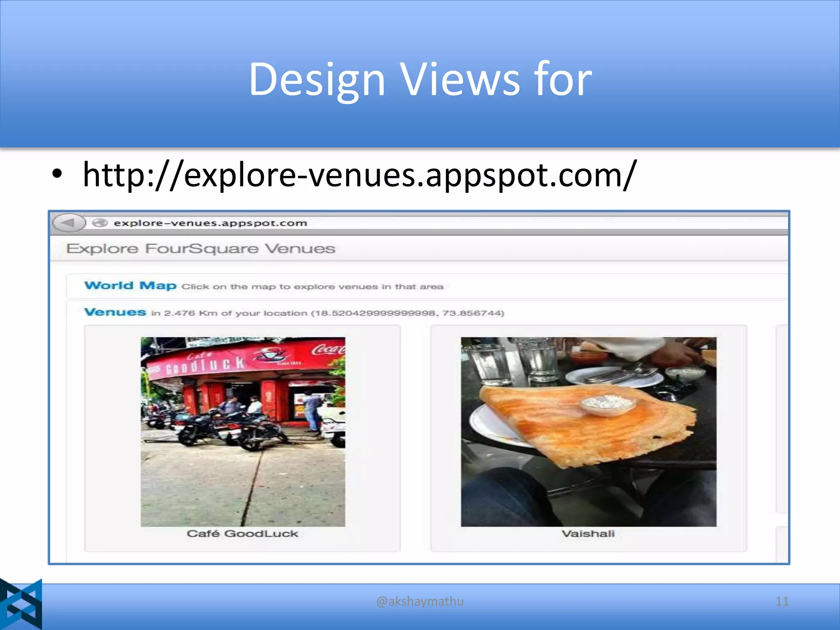
Task: Click the browser back arrow button
Action: point(68,223)
